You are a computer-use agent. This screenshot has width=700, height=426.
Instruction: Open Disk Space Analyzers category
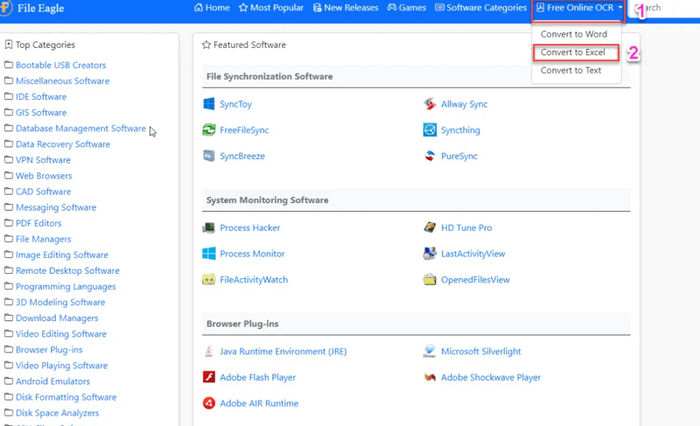tap(57, 413)
